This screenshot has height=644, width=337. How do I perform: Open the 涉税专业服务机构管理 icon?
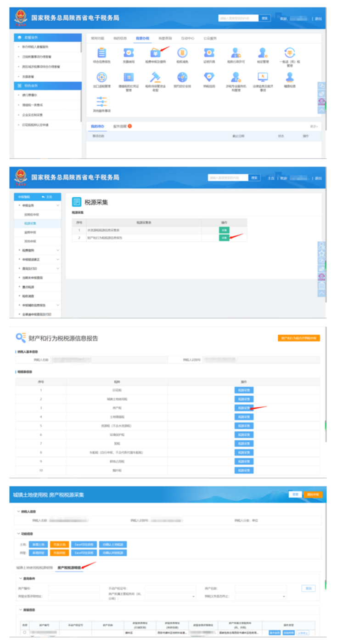point(236,78)
